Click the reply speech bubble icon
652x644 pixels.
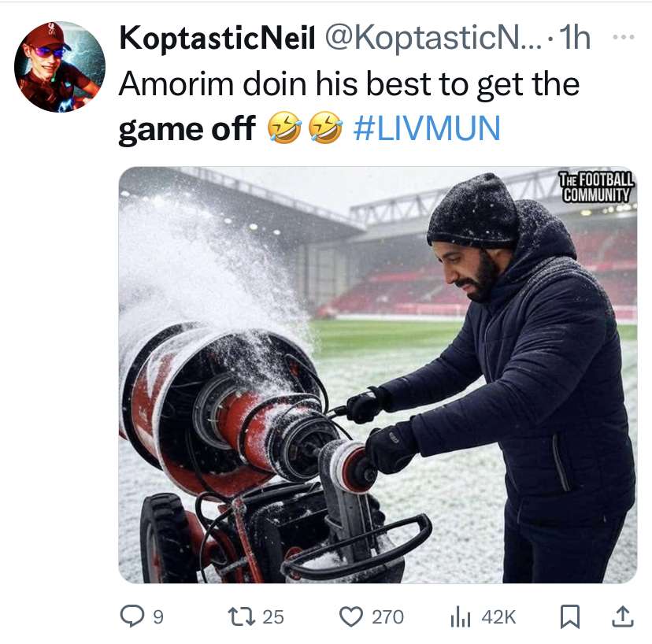click(x=132, y=617)
